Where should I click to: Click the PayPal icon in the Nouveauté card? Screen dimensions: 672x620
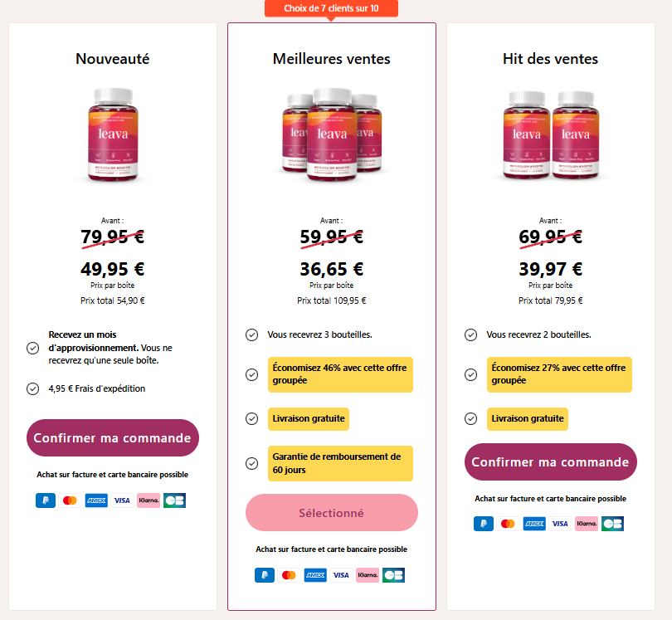coord(45,500)
